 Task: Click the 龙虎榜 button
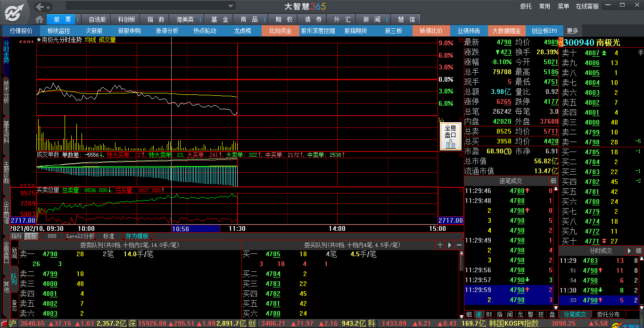click(x=242, y=31)
